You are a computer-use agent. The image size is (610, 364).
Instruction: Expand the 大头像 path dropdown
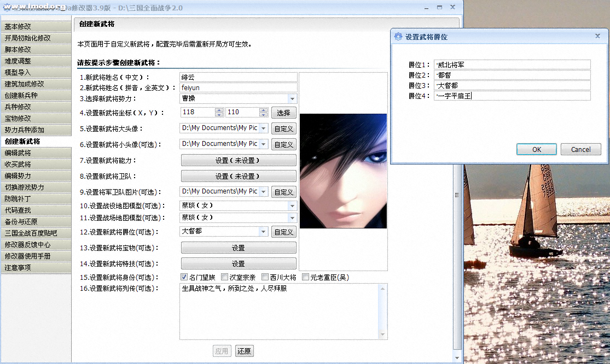264,128
